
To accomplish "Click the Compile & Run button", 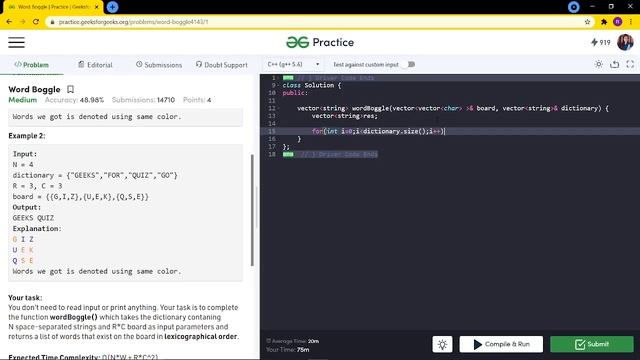I will 501,344.
